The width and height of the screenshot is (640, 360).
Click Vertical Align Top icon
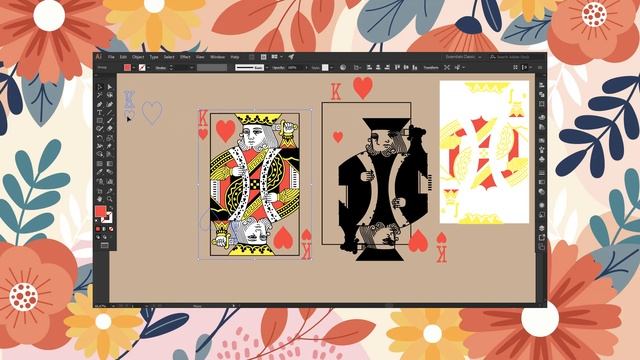click(398, 67)
